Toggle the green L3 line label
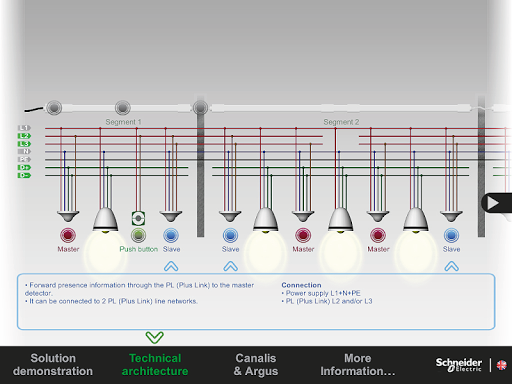 tap(24, 144)
